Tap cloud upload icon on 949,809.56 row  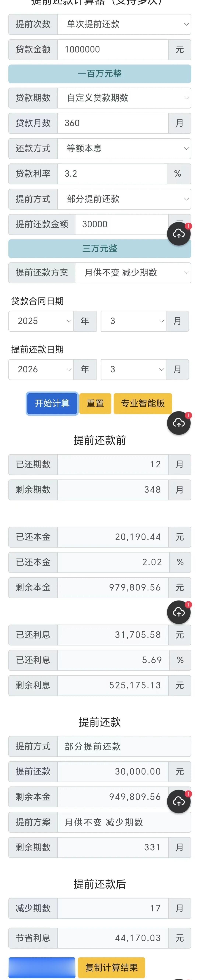pos(179,801)
